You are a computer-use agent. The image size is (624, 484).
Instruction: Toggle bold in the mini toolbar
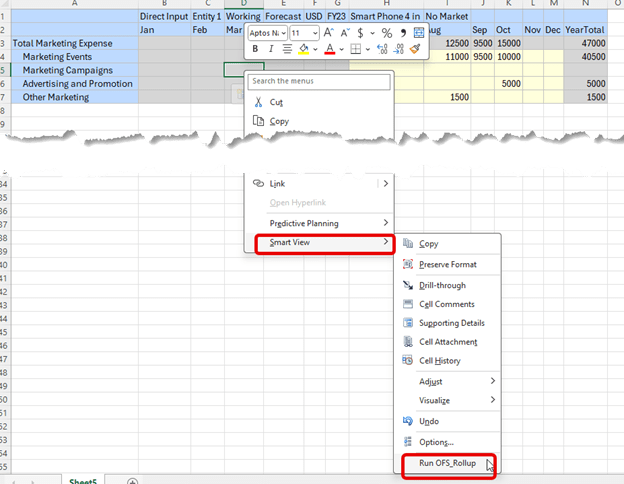coord(255,49)
